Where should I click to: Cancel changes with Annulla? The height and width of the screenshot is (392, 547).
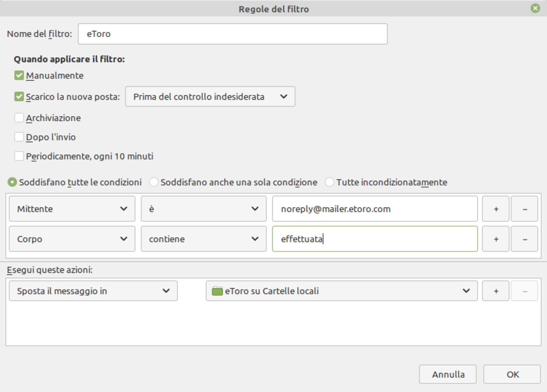(x=448, y=374)
